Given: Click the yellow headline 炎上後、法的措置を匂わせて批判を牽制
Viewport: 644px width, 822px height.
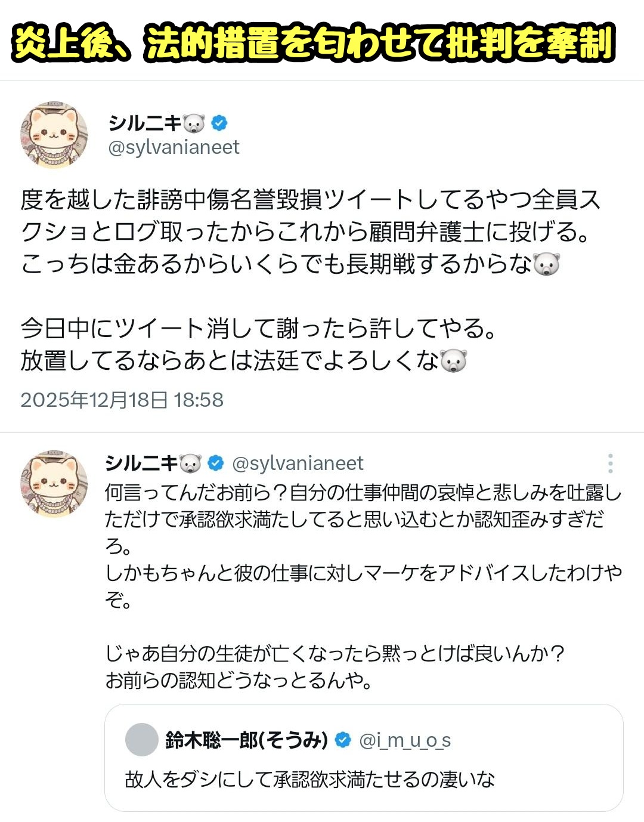Looking at the screenshot, I should coord(314,43).
